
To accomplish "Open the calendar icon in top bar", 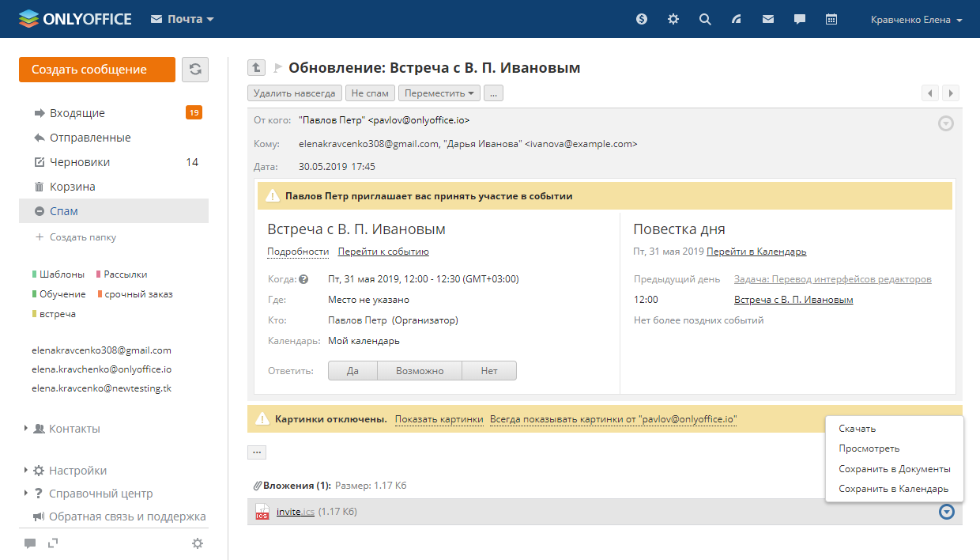I will pos(831,20).
